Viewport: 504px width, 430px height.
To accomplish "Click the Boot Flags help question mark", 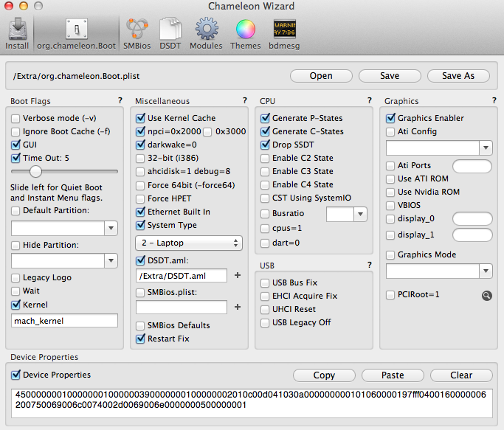I will [120, 101].
